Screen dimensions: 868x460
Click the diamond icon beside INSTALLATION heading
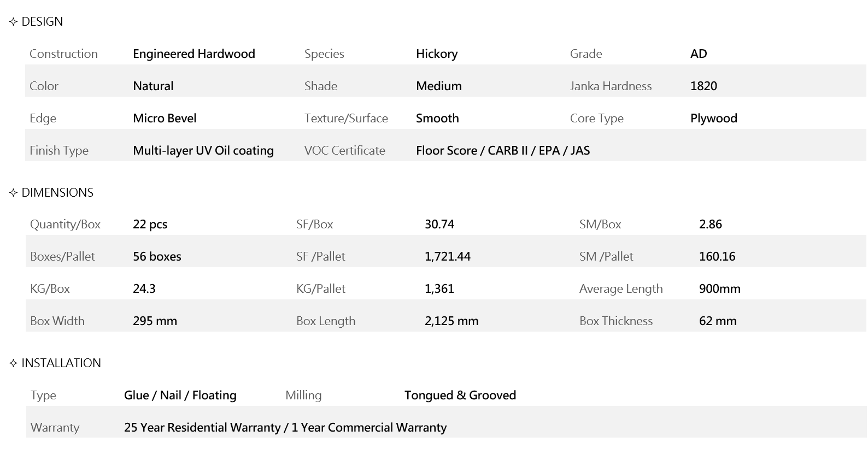click(x=13, y=363)
